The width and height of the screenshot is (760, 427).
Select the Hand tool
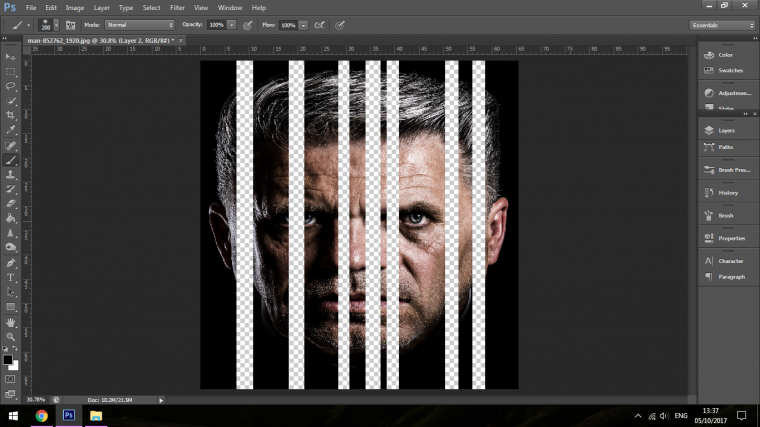[10, 322]
